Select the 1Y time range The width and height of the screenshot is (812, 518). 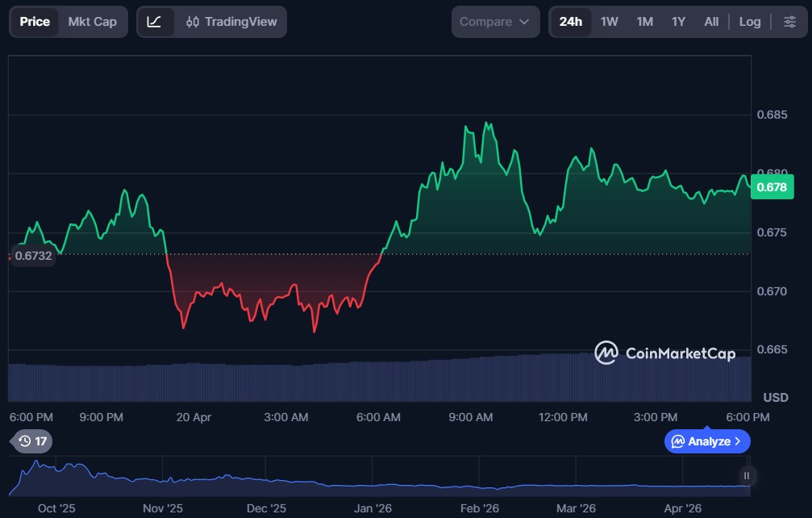tap(678, 22)
